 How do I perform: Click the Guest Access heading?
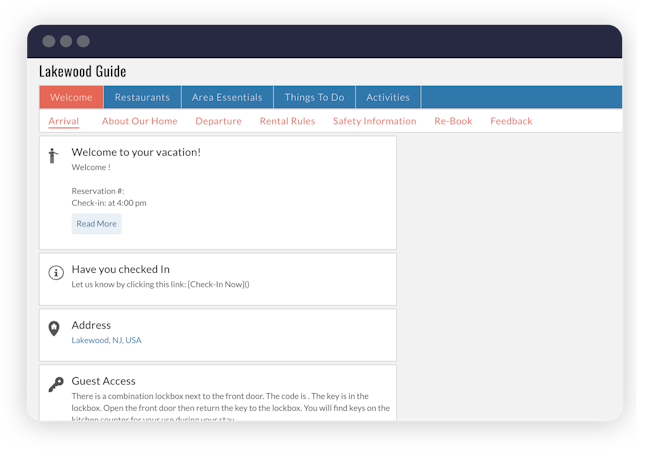pos(103,381)
